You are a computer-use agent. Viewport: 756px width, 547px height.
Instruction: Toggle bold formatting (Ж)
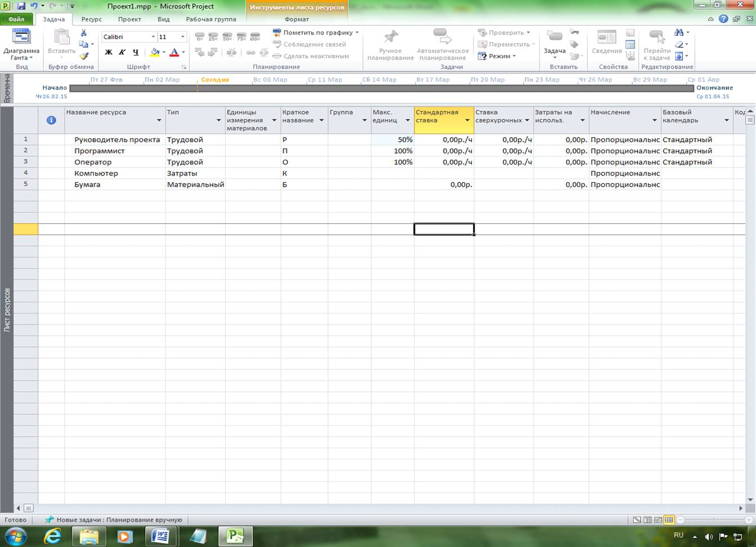click(x=109, y=52)
